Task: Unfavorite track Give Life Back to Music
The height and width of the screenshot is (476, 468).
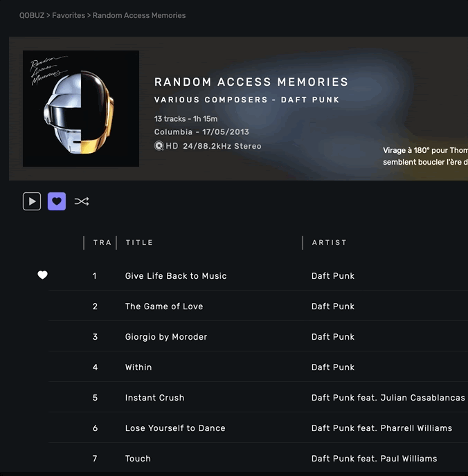Action: pos(42,275)
